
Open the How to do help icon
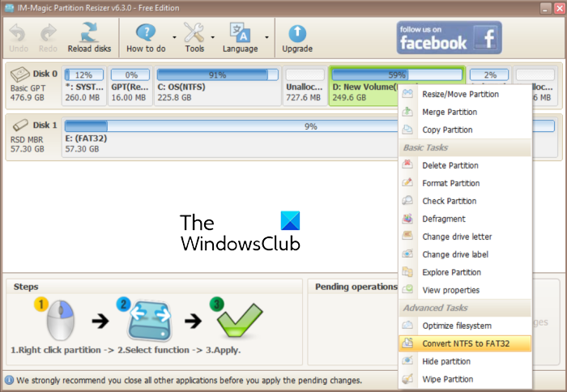(x=146, y=33)
